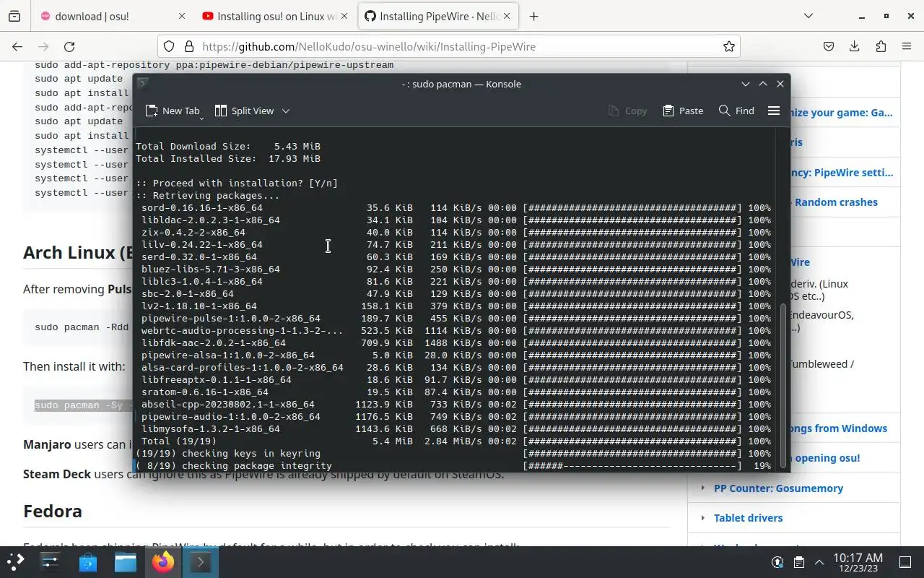
Task: Click the bold 'Steam Deck' text
Action: [57, 474]
